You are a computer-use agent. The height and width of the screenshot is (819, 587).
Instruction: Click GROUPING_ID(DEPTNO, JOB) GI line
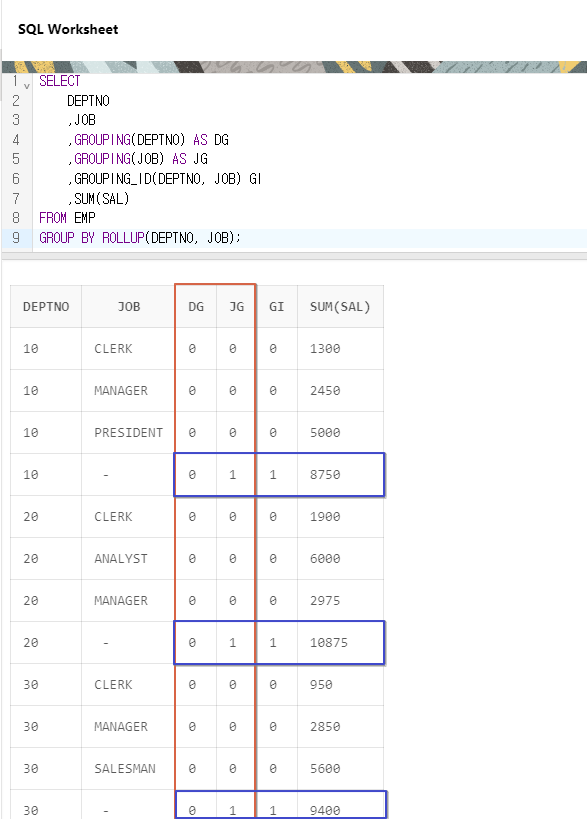tap(165, 179)
